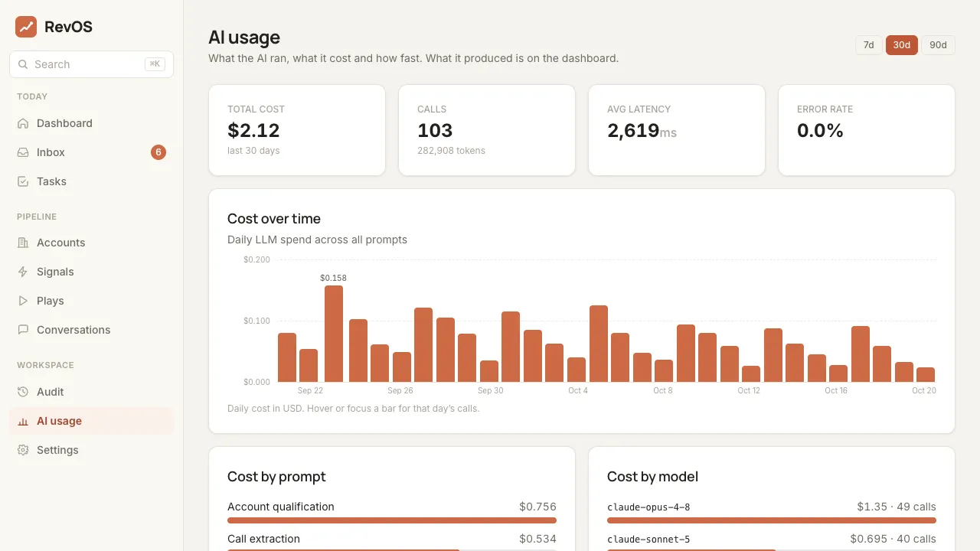Image resolution: width=980 pixels, height=551 pixels.
Task: Open Dashboard via its home icon
Action: (23, 123)
